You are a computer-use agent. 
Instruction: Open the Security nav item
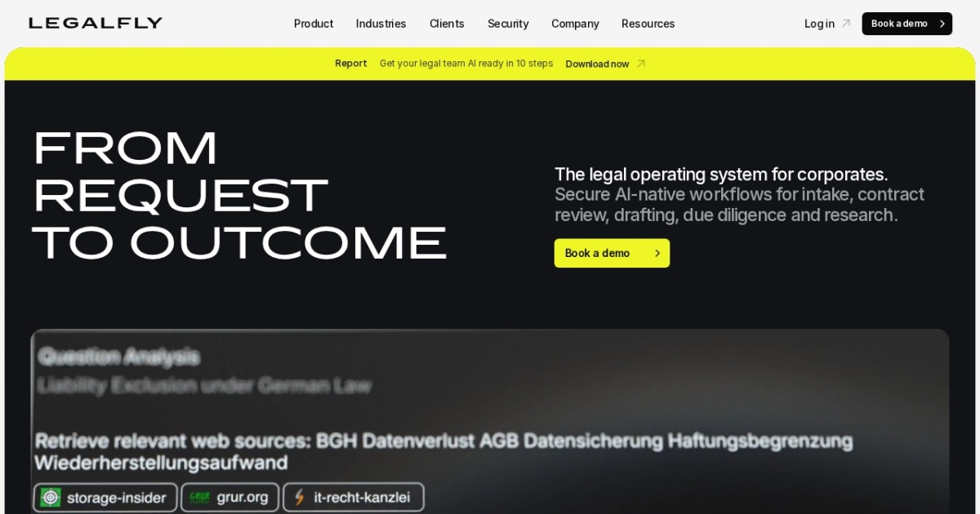508,24
